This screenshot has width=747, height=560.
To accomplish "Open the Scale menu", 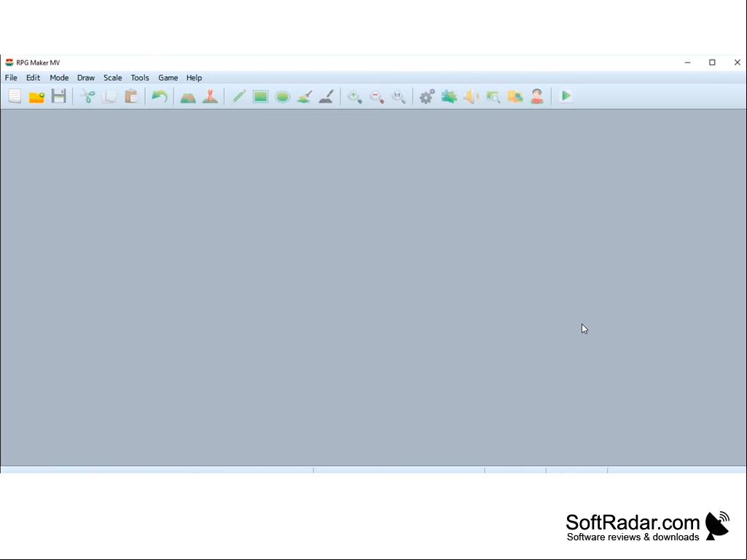I will pos(112,78).
